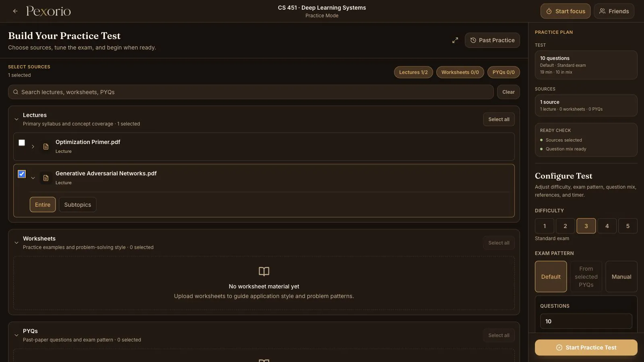
Task: Click the 10 questions test summary card
Action: click(586, 65)
